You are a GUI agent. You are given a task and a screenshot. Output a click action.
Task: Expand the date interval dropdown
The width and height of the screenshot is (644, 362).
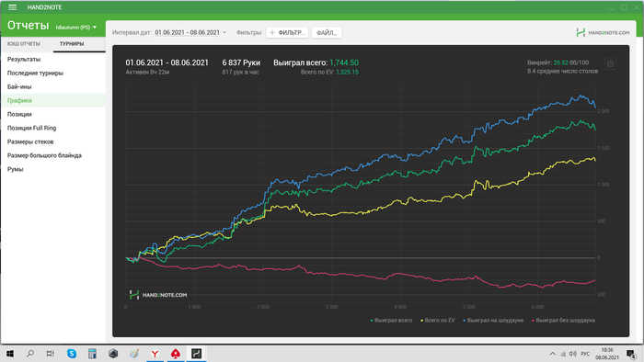pyautogui.click(x=224, y=32)
